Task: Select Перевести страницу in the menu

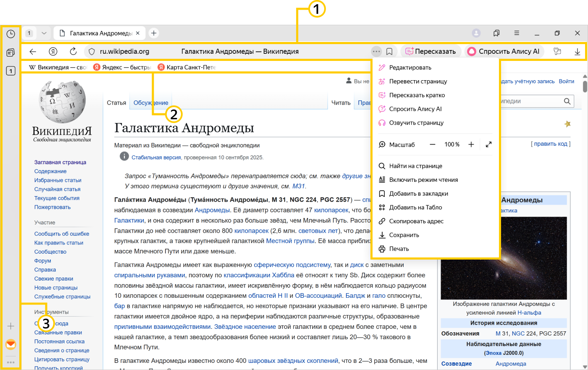Action: coord(418,81)
